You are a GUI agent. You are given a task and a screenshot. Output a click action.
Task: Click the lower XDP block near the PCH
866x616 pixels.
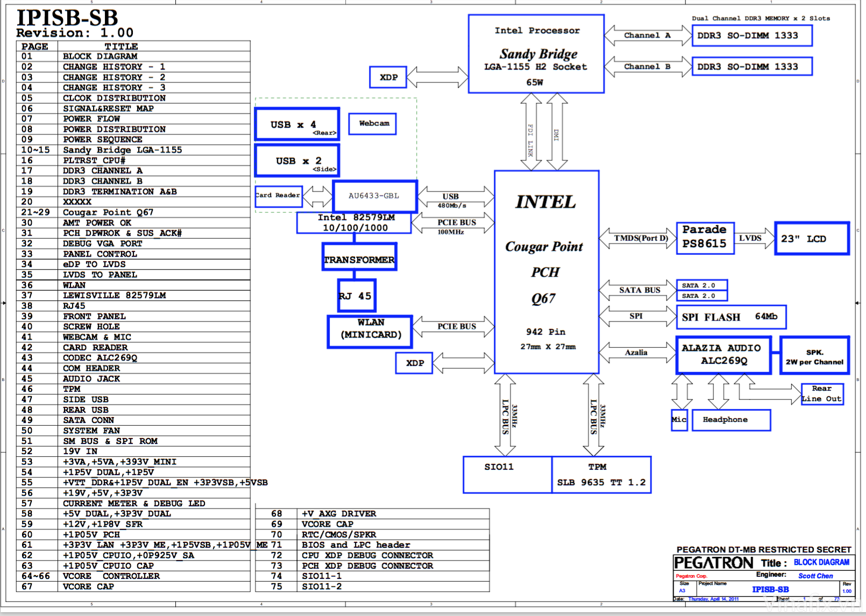pos(414,363)
